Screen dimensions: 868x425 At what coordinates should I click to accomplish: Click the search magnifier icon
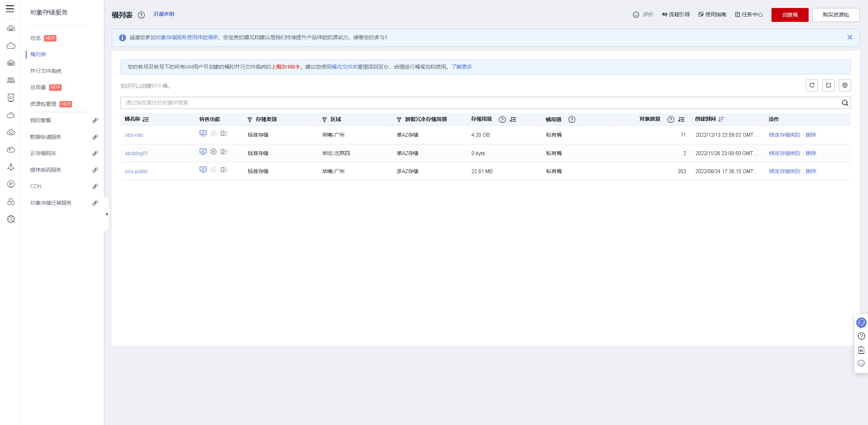[x=845, y=103]
